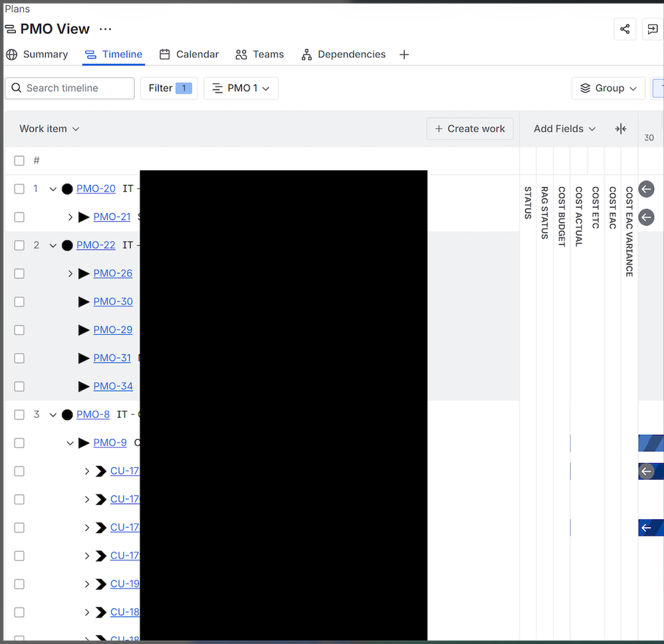Viewport: 664px width, 644px height.
Task: Collapse the PMO-8 row
Action: [53, 415]
